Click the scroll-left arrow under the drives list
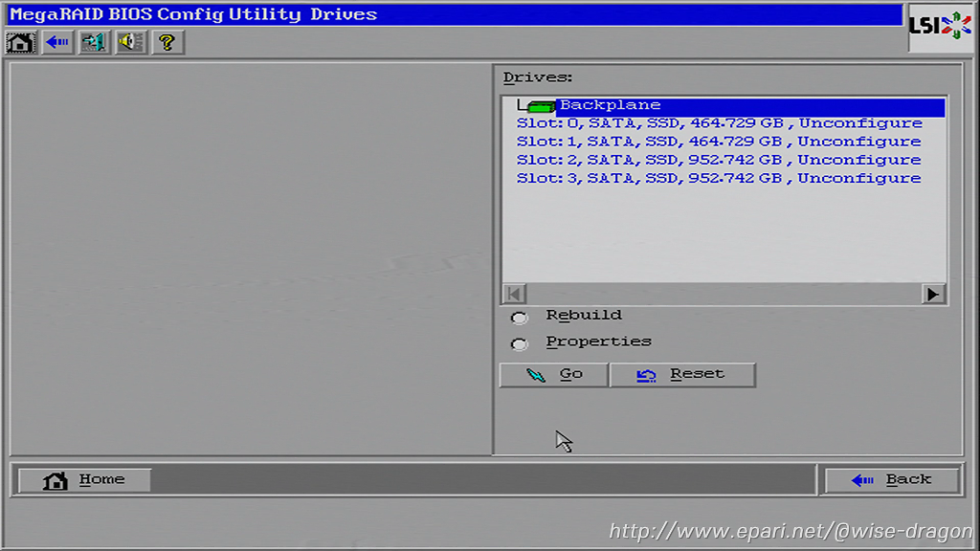 click(x=514, y=295)
